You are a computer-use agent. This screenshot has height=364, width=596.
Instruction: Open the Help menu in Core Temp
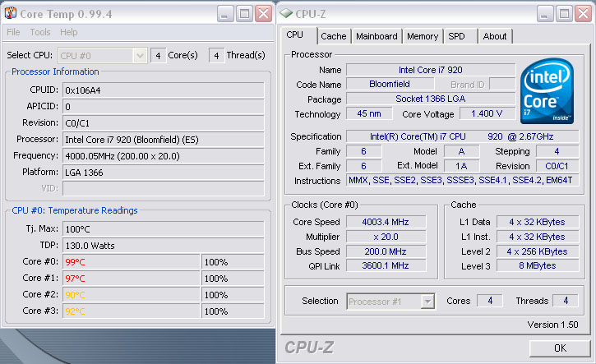pyautogui.click(x=69, y=32)
